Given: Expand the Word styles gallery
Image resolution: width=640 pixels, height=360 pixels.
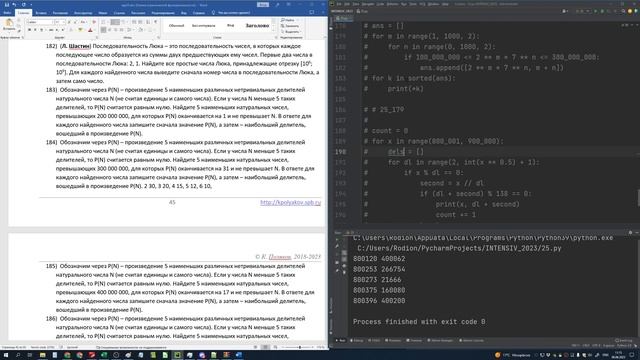Looking at the screenshot, I should coord(273,31).
